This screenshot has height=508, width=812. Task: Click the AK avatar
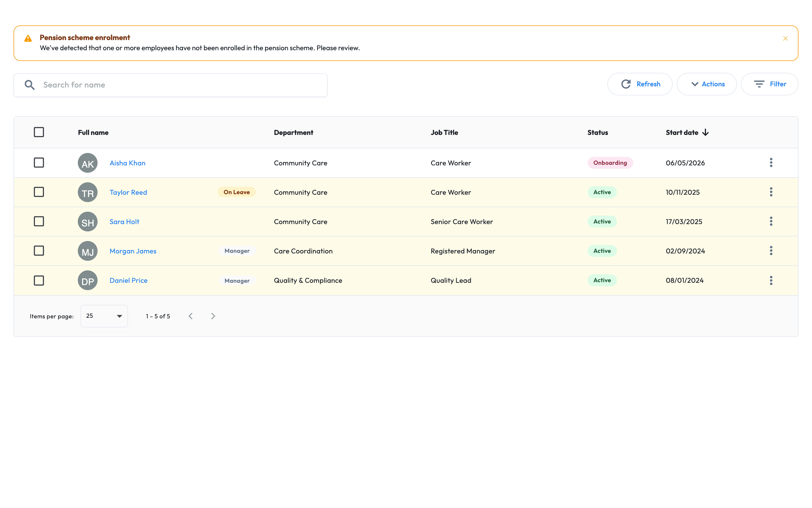88,163
